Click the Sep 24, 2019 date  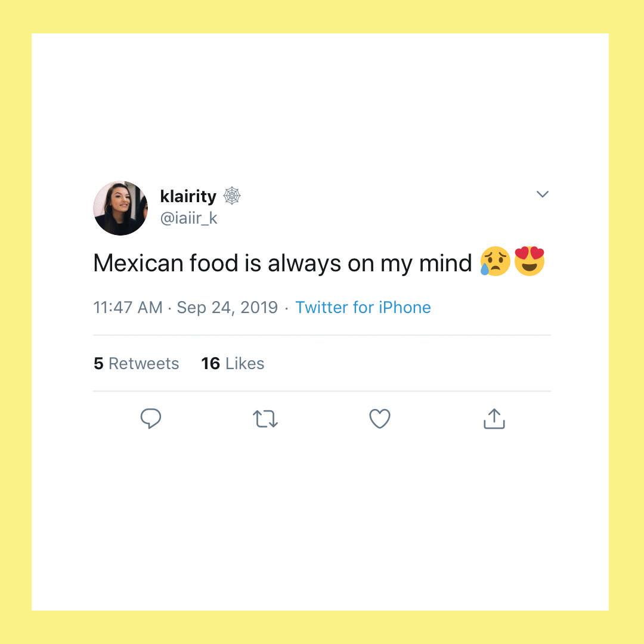(x=227, y=308)
